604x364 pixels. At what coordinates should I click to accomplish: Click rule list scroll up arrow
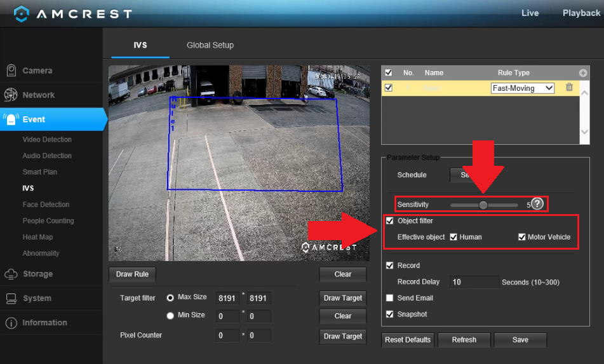coord(584,93)
